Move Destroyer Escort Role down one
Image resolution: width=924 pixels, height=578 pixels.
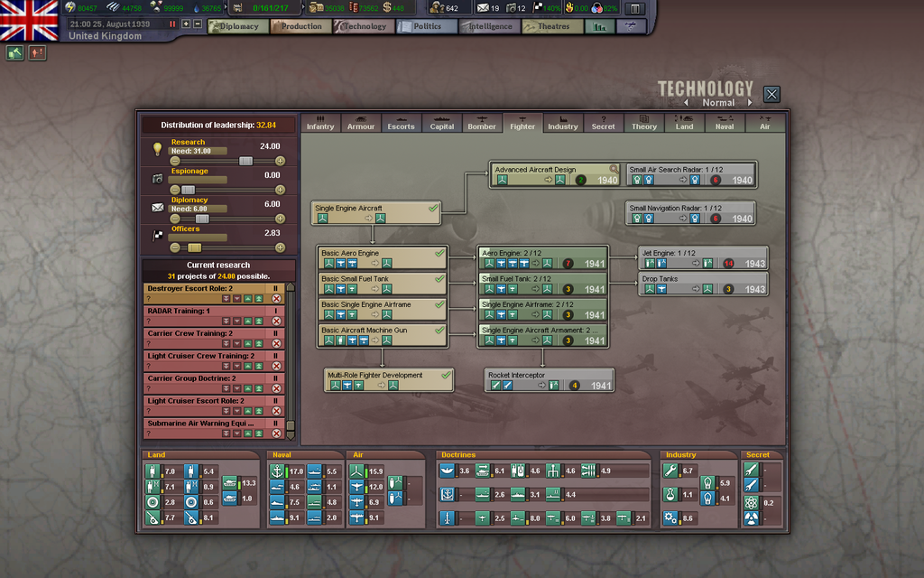pyautogui.click(x=237, y=299)
